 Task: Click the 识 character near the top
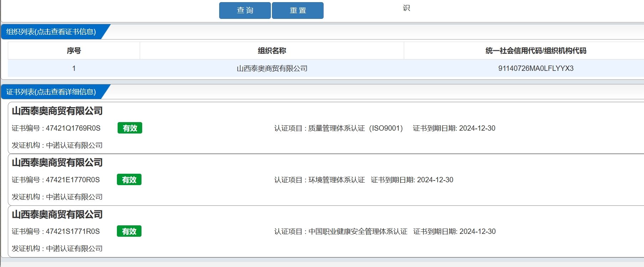pyautogui.click(x=406, y=8)
